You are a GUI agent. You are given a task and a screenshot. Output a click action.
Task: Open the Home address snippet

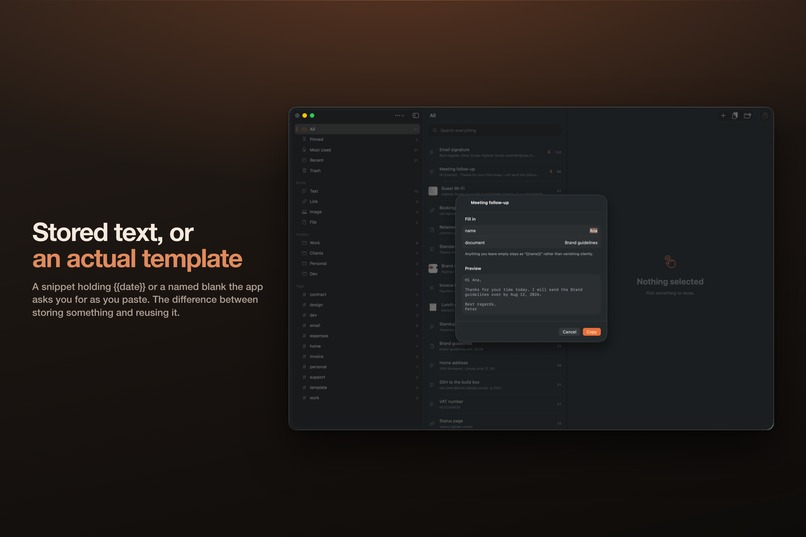pyautogui.click(x=495, y=365)
